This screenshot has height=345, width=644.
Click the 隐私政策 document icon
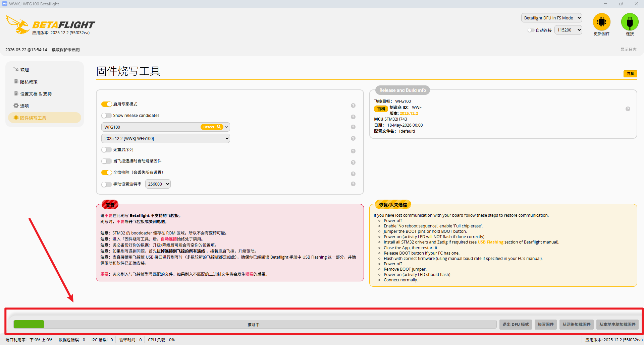click(x=16, y=81)
